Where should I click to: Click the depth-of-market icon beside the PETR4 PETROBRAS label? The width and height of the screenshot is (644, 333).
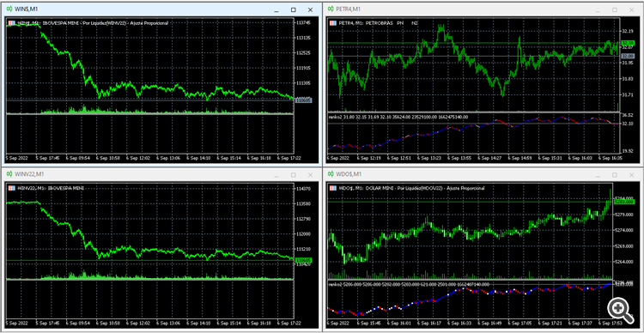(332, 23)
